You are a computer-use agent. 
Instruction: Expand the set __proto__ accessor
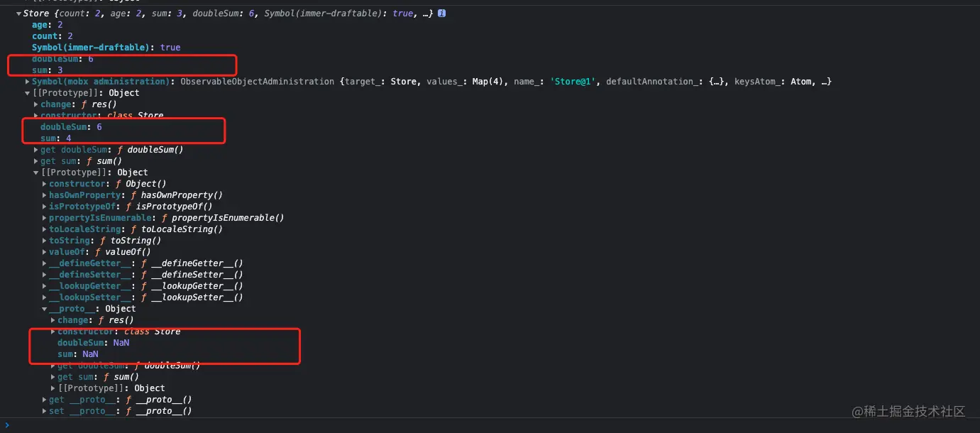coord(45,411)
